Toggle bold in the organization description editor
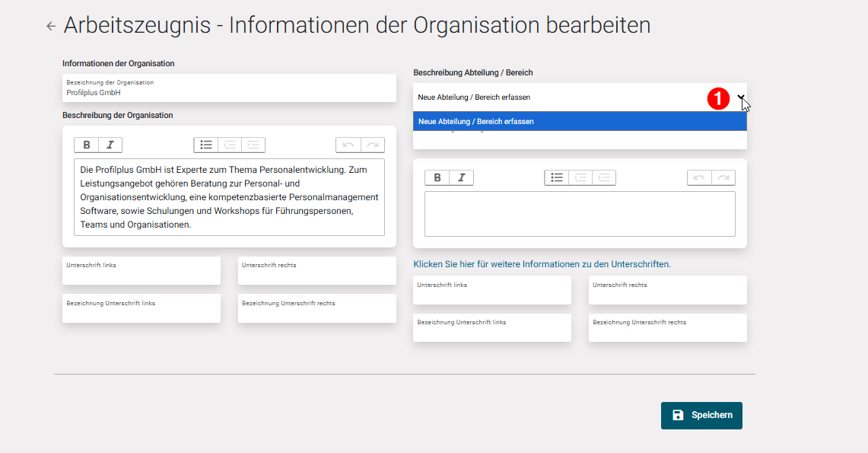Image resolution: width=868 pixels, height=453 pixels. pos(85,145)
